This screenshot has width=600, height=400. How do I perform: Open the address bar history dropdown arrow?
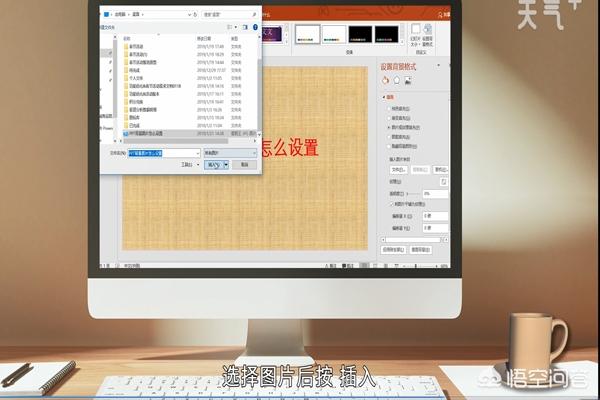[x=189, y=15]
